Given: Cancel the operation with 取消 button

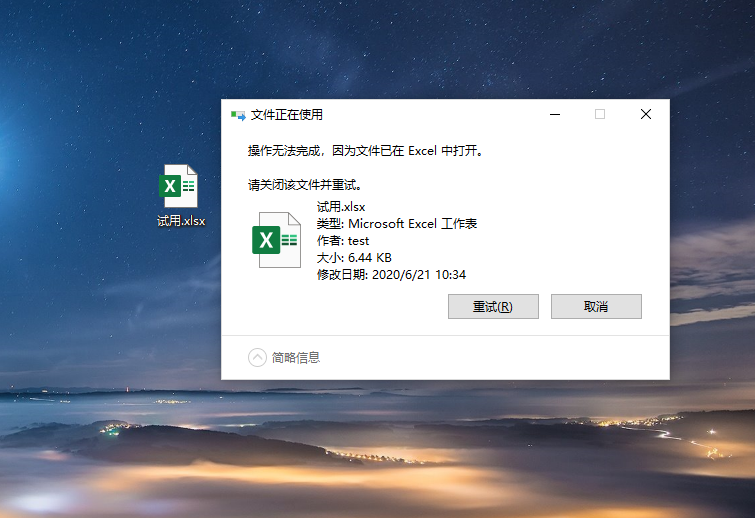Looking at the screenshot, I should 596,307.
